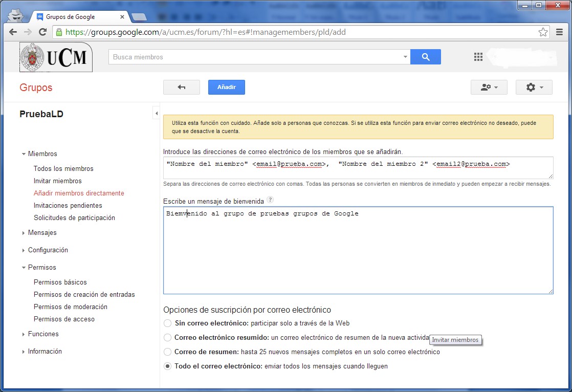This screenshot has width=572, height=392.
Task: Select the Grupos de Google browser tab
Action: click(x=78, y=17)
